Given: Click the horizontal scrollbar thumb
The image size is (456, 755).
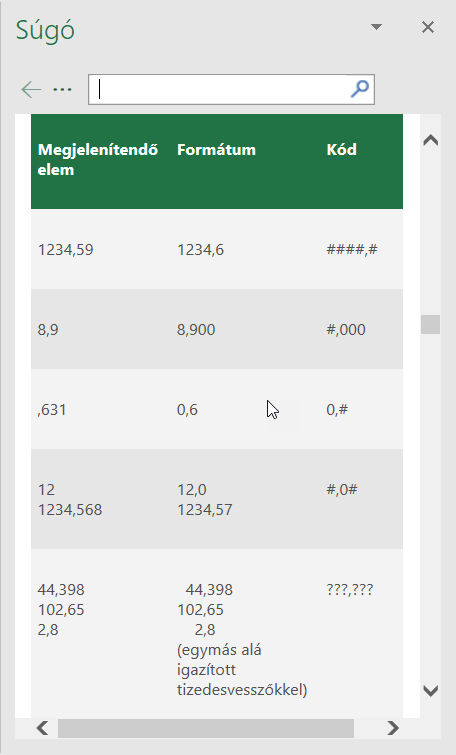Looking at the screenshot, I should [206, 728].
